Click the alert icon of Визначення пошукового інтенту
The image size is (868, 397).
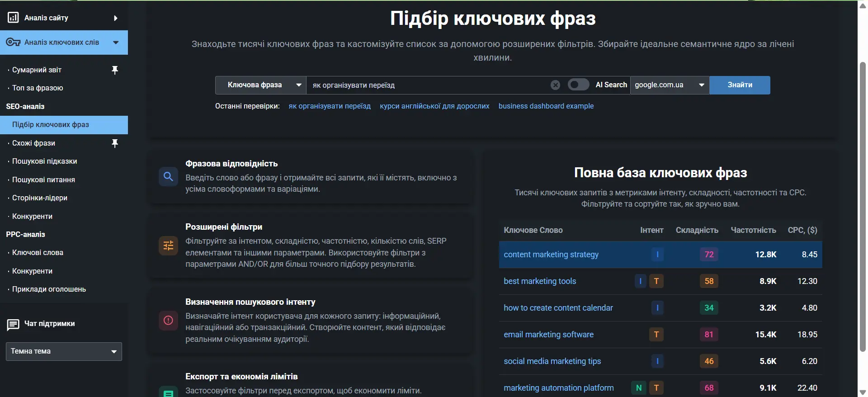[x=168, y=320]
